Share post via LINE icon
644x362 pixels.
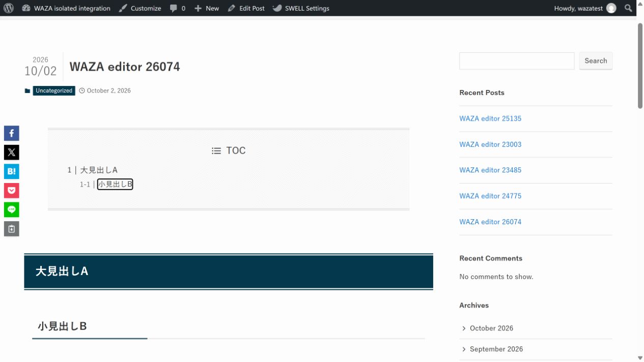(x=12, y=209)
